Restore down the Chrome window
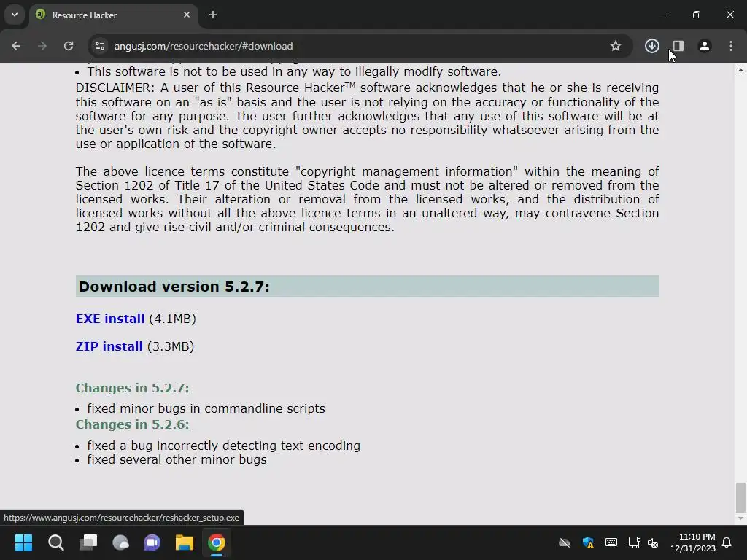This screenshot has width=747, height=560. click(697, 15)
